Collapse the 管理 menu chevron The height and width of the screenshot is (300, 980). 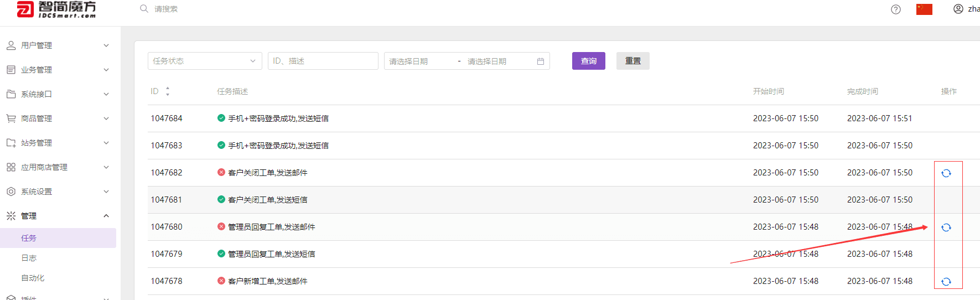click(x=106, y=216)
